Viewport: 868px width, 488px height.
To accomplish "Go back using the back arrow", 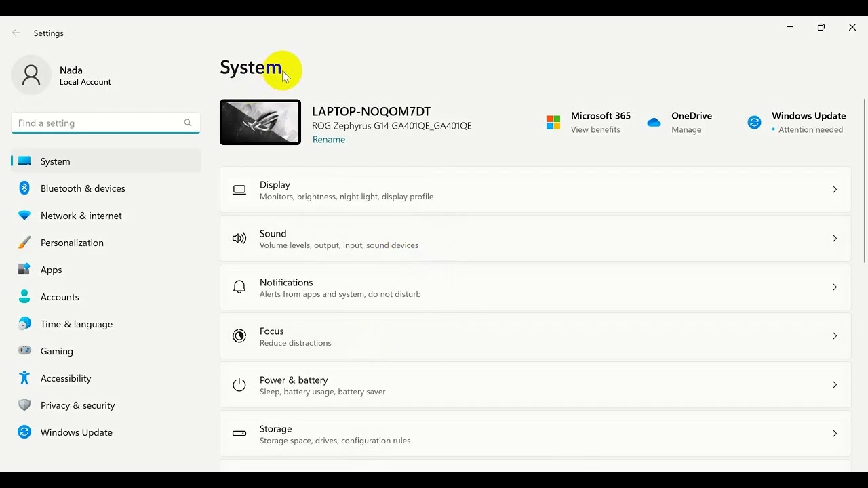I will click(x=16, y=33).
